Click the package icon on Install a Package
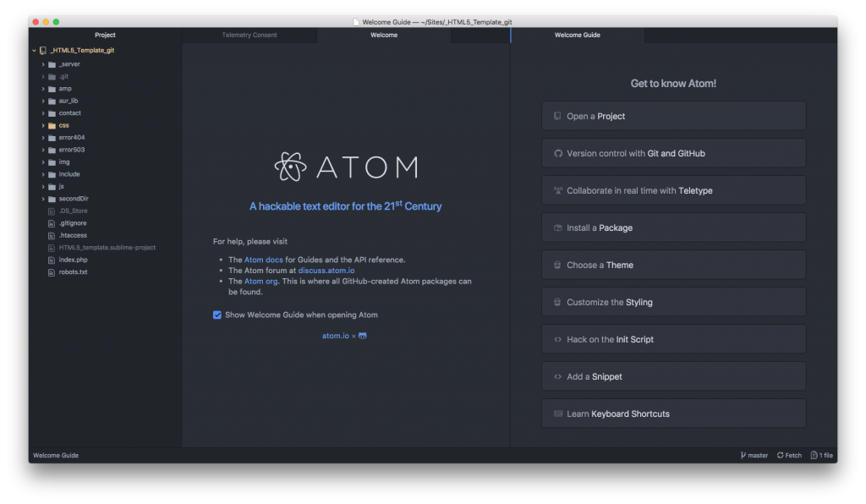Viewport: 866px width, 504px height. [558, 228]
